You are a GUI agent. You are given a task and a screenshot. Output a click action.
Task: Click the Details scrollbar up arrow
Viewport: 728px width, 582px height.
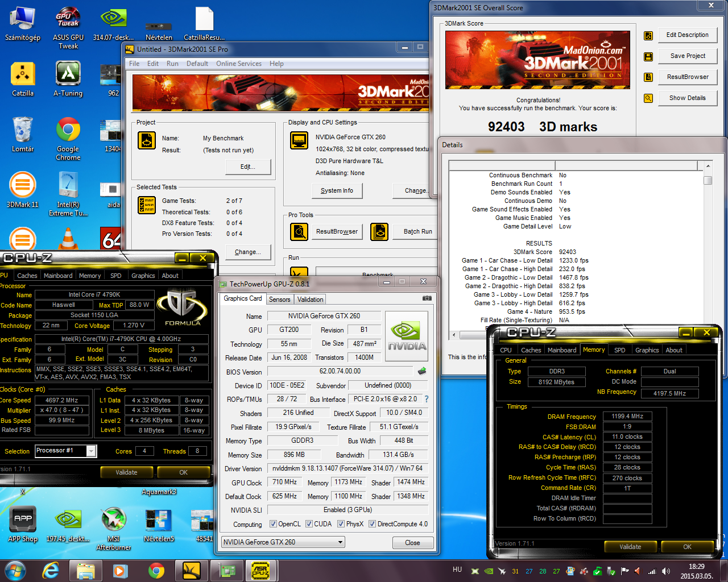coord(708,166)
